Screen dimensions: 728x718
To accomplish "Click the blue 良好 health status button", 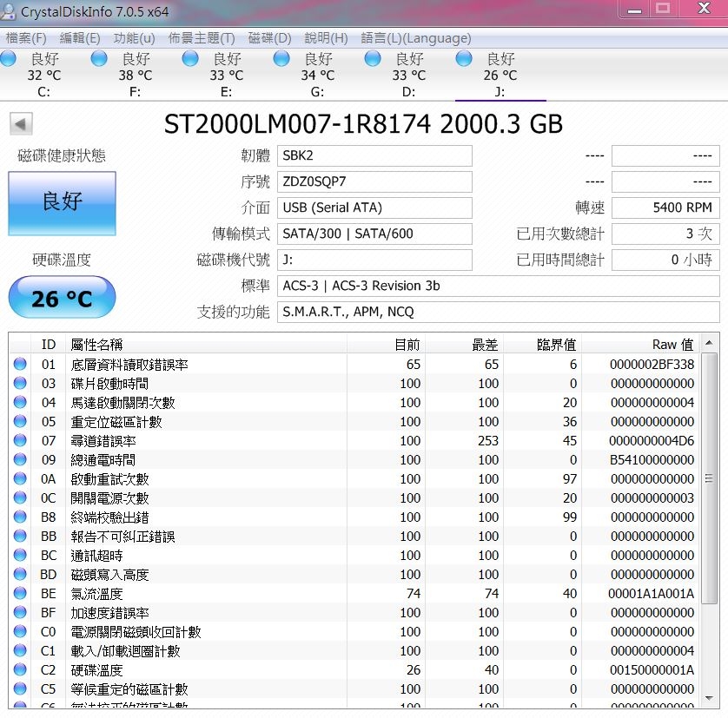I will click(x=63, y=203).
